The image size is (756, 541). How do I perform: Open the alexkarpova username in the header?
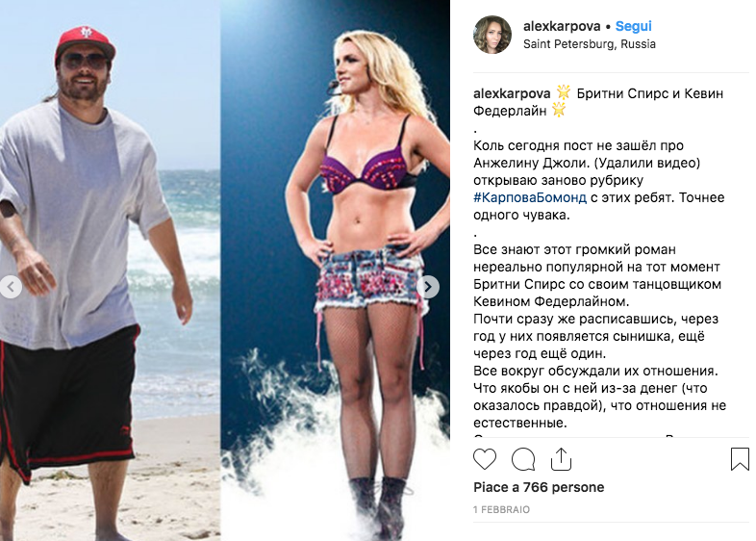pyautogui.click(x=562, y=26)
